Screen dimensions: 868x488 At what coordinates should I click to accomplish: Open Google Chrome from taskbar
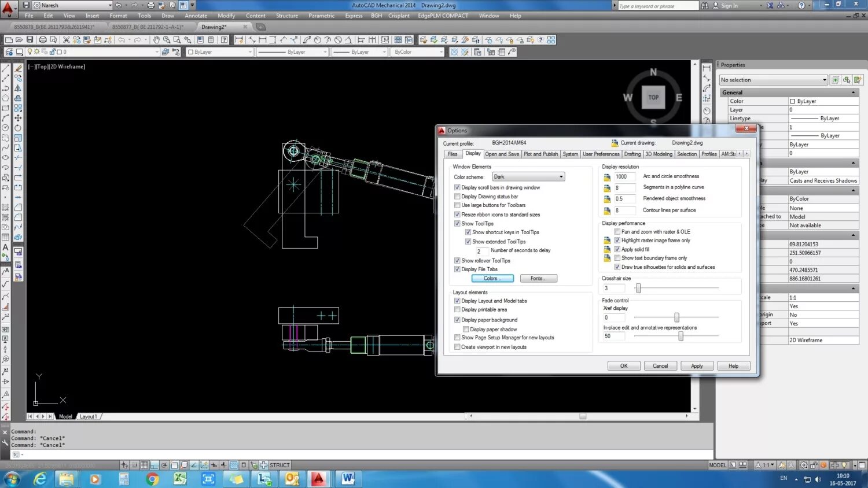click(152, 479)
